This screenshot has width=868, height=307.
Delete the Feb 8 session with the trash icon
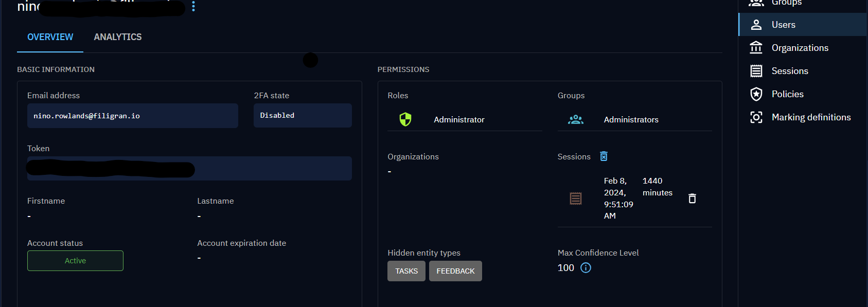click(692, 198)
